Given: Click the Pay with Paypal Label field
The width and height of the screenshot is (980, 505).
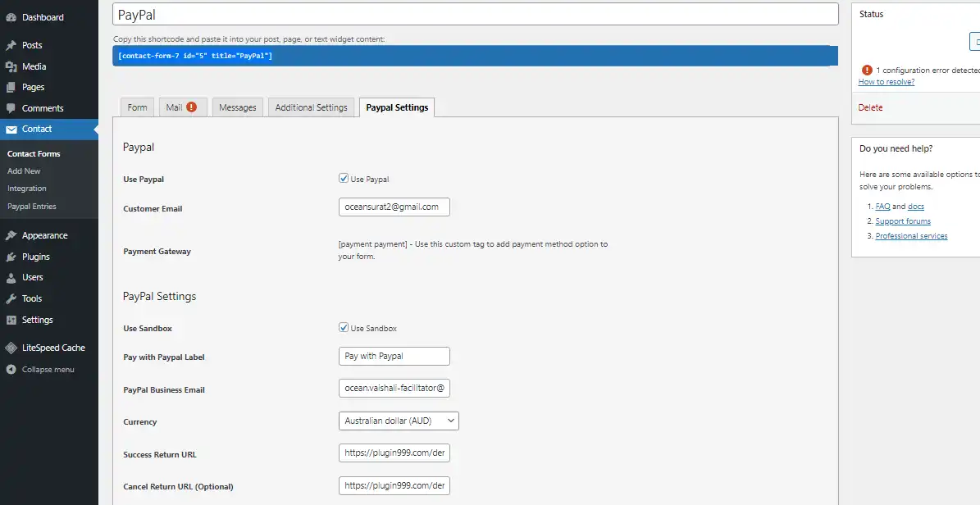Looking at the screenshot, I should (x=394, y=357).
